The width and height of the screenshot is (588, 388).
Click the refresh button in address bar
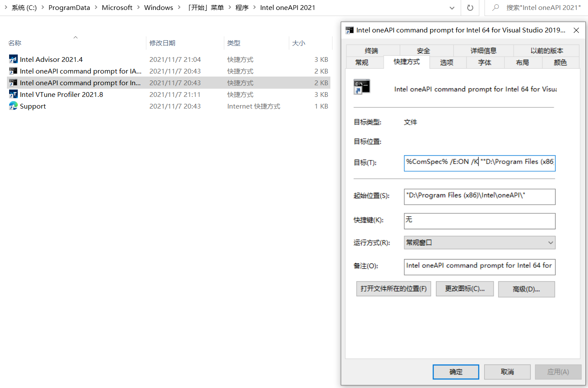470,8
